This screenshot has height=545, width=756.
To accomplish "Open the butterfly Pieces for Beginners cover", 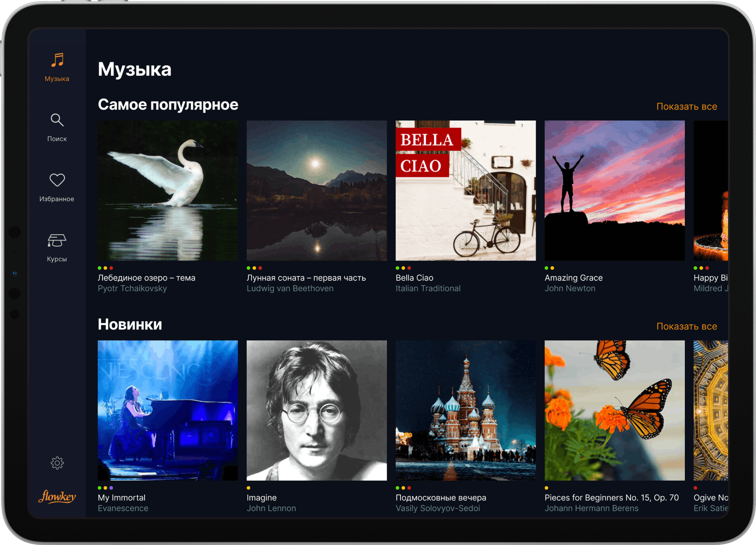I will [615, 410].
